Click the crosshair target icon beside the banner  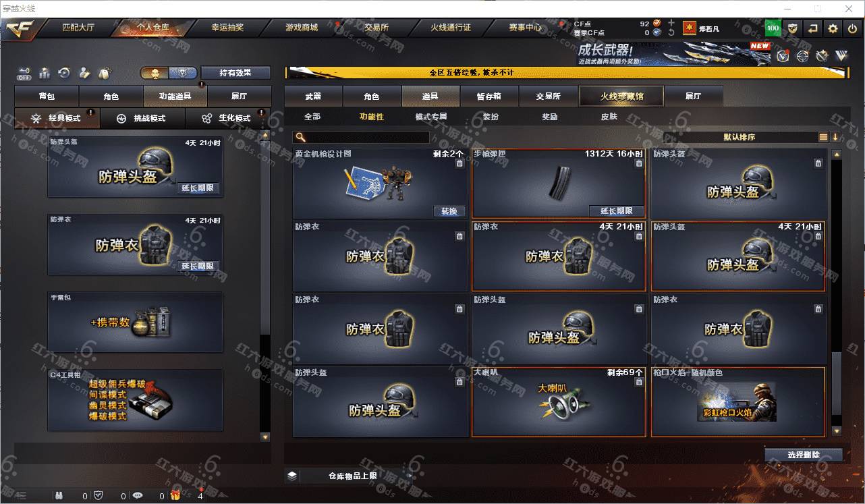point(802,56)
